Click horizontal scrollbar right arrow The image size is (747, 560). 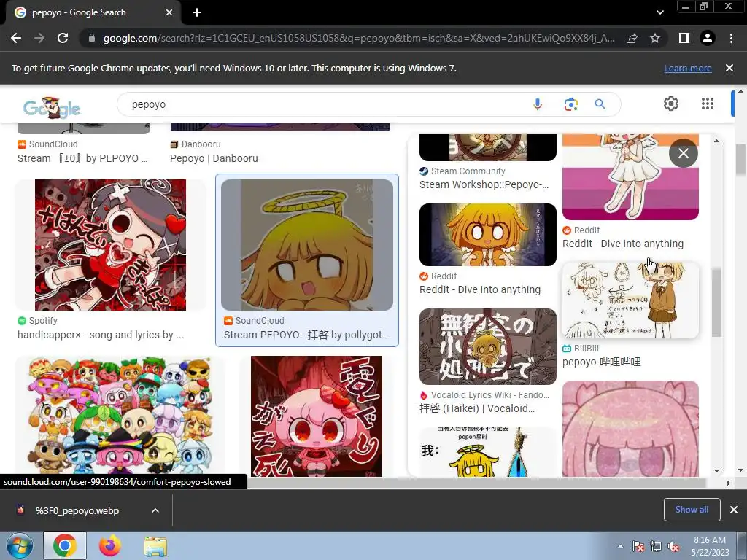click(728, 483)
